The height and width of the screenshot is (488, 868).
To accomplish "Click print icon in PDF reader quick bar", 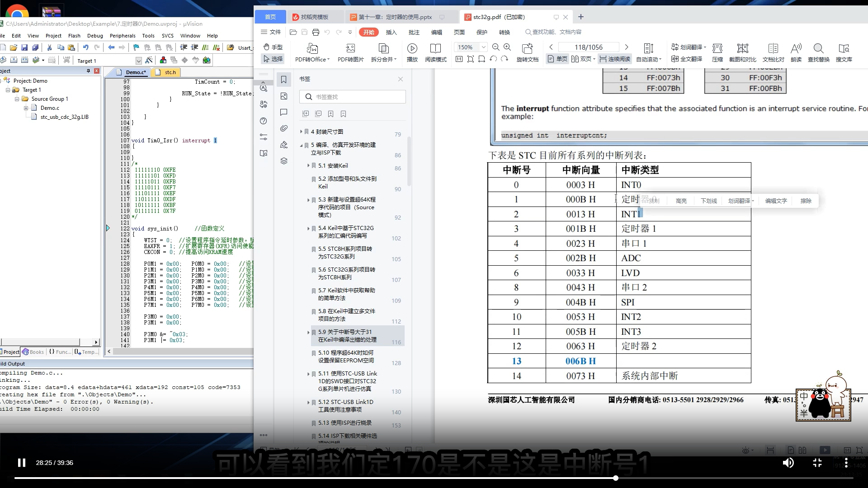I will click(x=316, y=32).
